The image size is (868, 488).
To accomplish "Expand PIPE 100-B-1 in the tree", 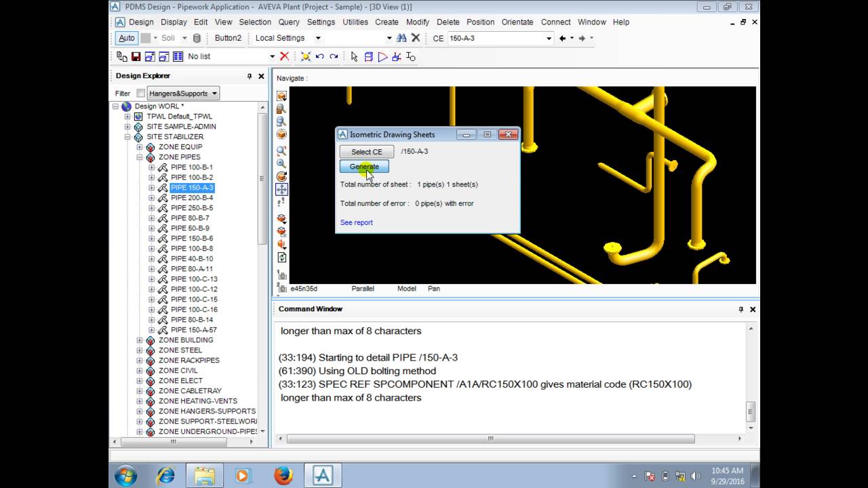I will [x=152, y=167].
